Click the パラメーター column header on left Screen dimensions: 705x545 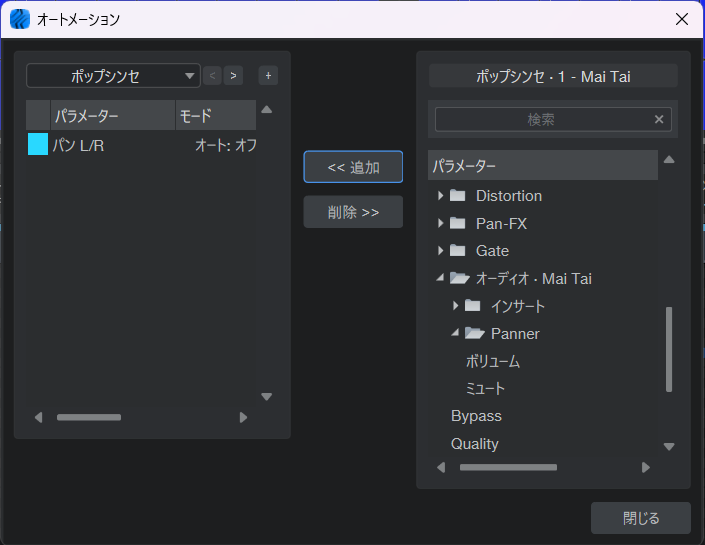pyautogui.click(x=112, y=116)
